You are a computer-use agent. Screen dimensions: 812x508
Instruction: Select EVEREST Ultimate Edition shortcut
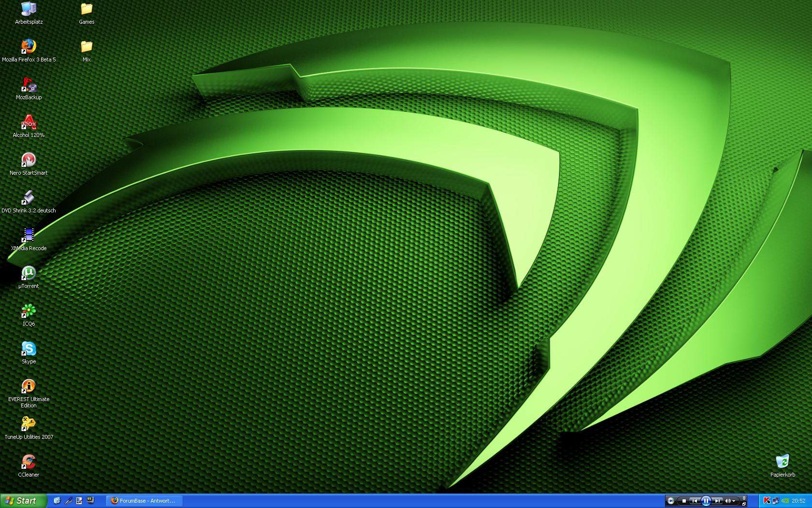29,393
